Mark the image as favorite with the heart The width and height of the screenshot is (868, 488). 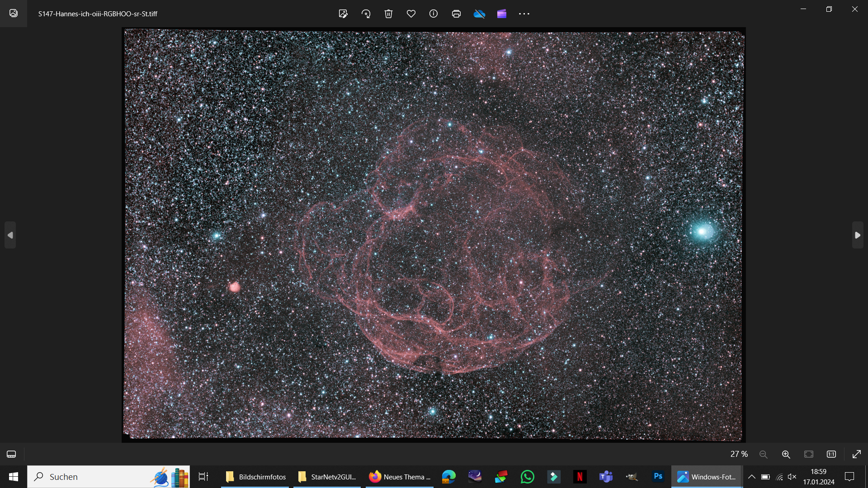(411, 14)
